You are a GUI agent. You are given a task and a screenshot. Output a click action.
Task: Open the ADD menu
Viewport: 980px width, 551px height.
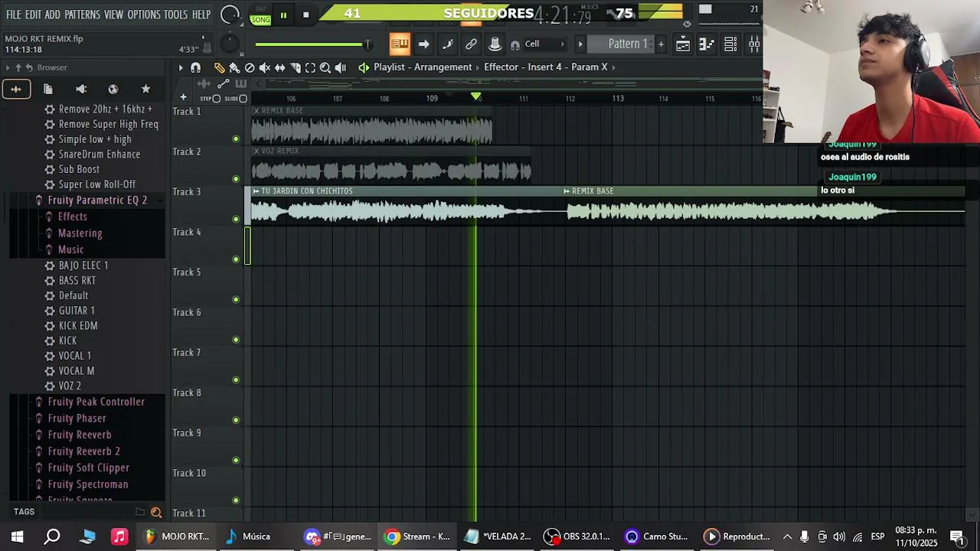coord(52,15)
